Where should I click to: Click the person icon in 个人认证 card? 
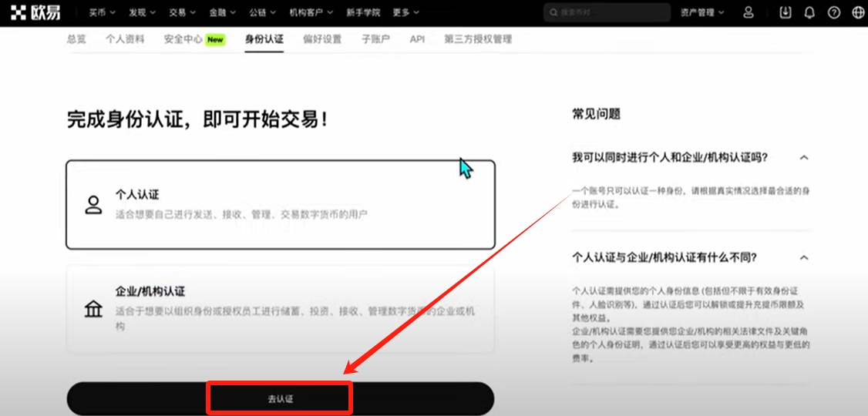pos(93,205)
